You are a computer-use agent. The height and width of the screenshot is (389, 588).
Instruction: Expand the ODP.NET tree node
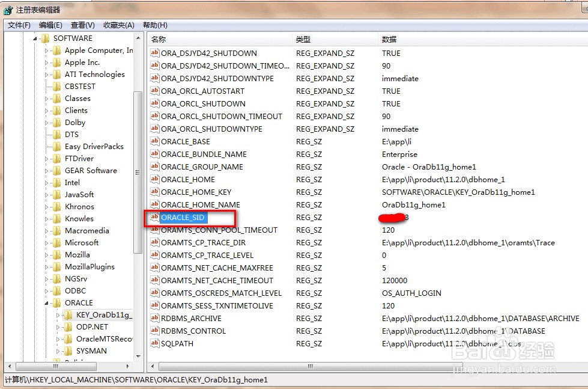point(58,326)
